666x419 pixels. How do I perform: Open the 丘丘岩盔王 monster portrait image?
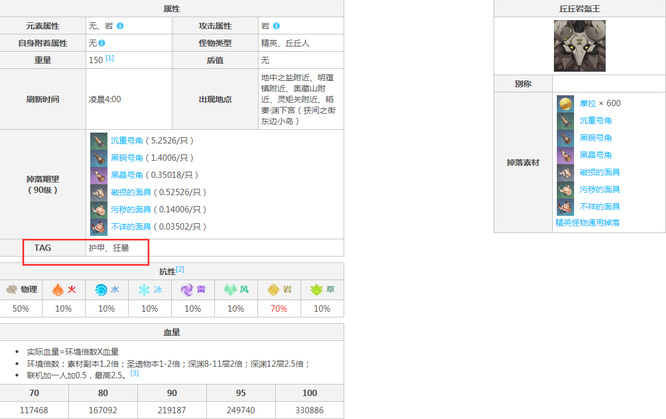580,47
